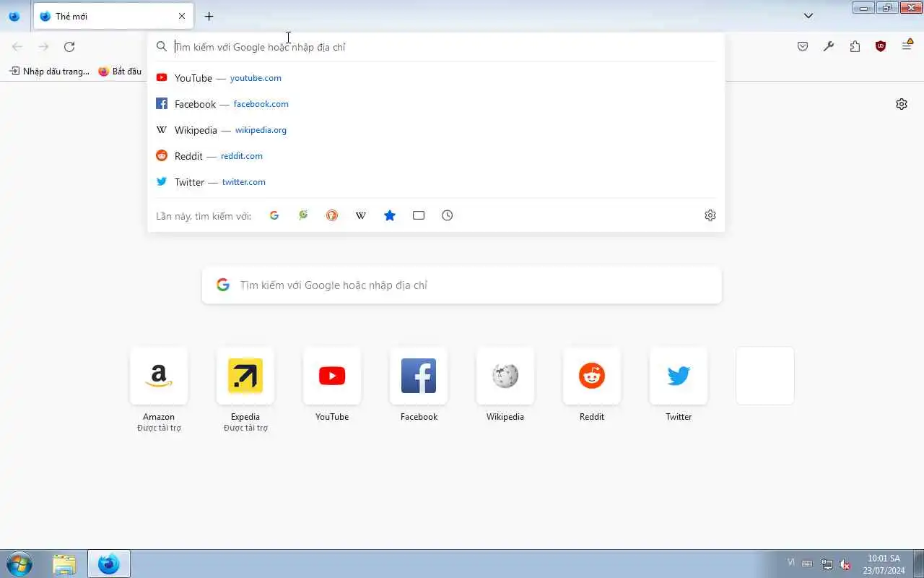Image resolution: width=924 pixels, height=578 pixels.
Task: Open the Windows Start button
Action: point(19,564)
